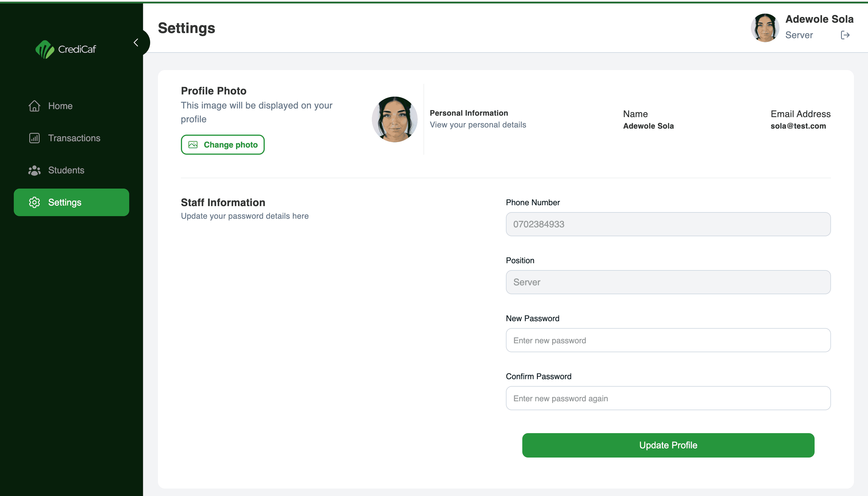868x496 pixels.
Task: Focus the New Password field
Action: [668, 340]
